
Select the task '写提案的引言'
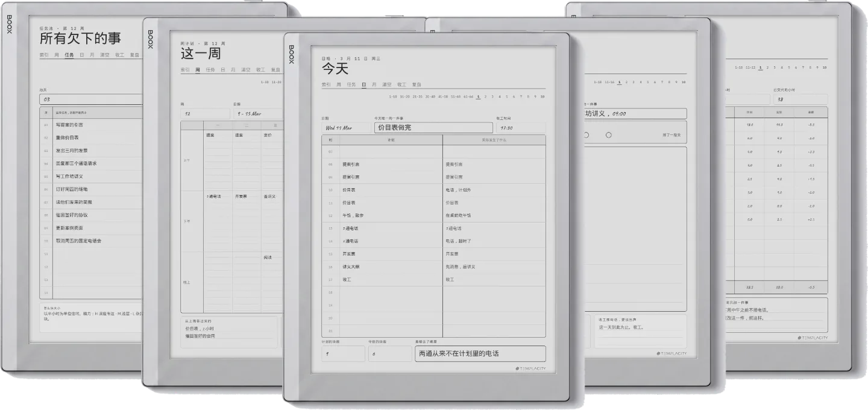coord(69,125)
